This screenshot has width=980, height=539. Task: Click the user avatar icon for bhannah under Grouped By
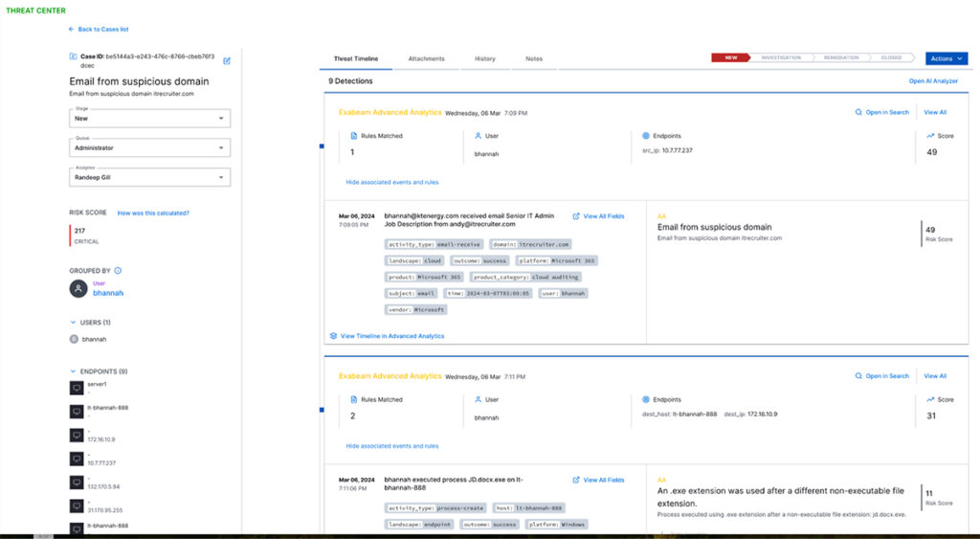[x=78, y=288]
